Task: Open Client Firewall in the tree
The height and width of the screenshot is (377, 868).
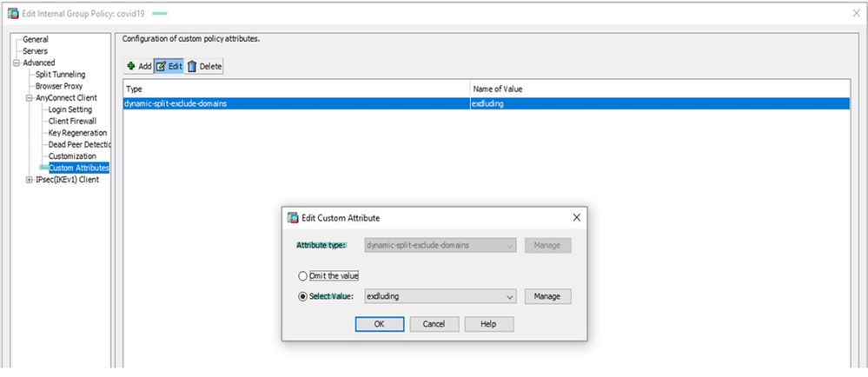Action: (72, 121)
